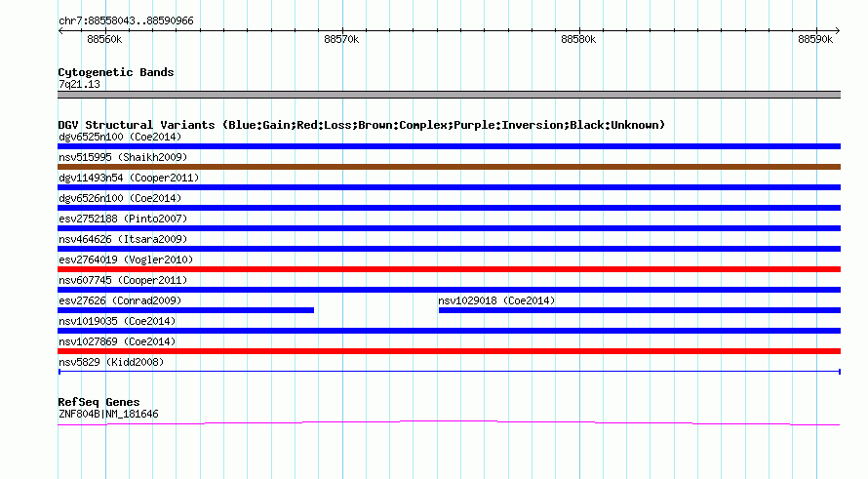The height and width of the screenshot is (479, 868).
Task: Click the thin blue line of nsv5829
Action: tap(449, 372)
